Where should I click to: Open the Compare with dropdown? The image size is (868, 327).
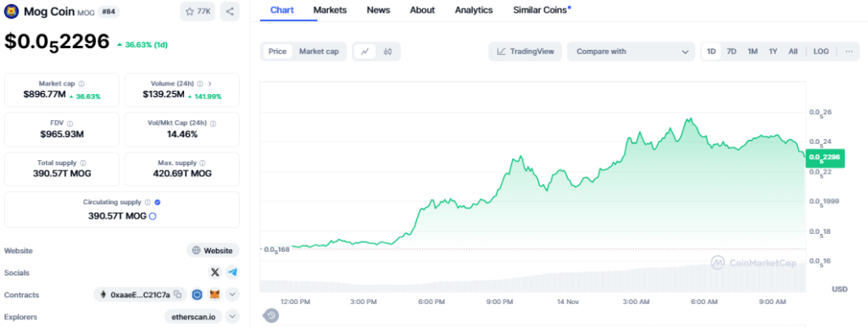tap(631, 52)
